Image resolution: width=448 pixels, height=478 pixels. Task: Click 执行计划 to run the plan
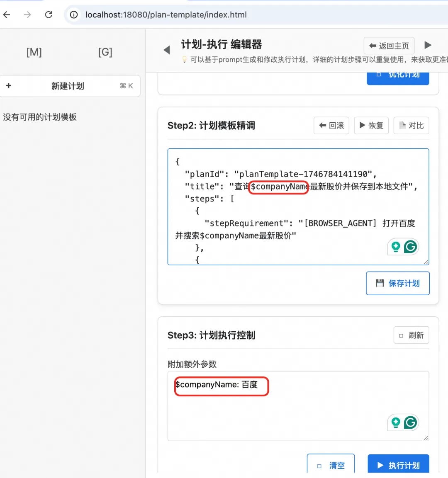(398, 465)
